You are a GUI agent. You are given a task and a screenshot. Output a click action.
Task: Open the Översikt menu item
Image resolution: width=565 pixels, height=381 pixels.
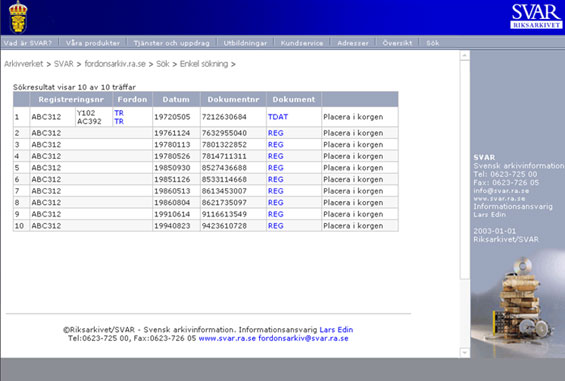click(397, 43)
